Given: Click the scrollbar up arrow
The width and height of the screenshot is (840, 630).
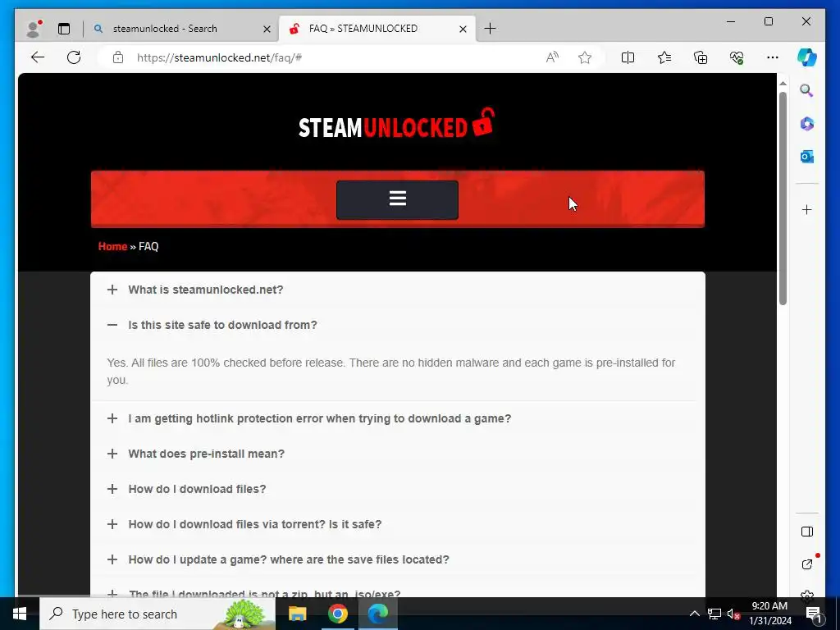Looking at the screenshot, I should tap(783, 84).
